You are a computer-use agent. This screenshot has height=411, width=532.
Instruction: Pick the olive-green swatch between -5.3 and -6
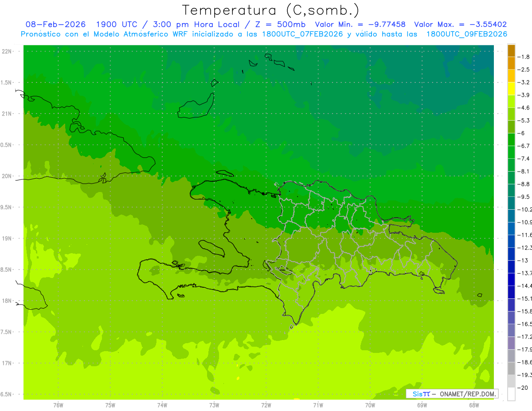tap(511, 127)
